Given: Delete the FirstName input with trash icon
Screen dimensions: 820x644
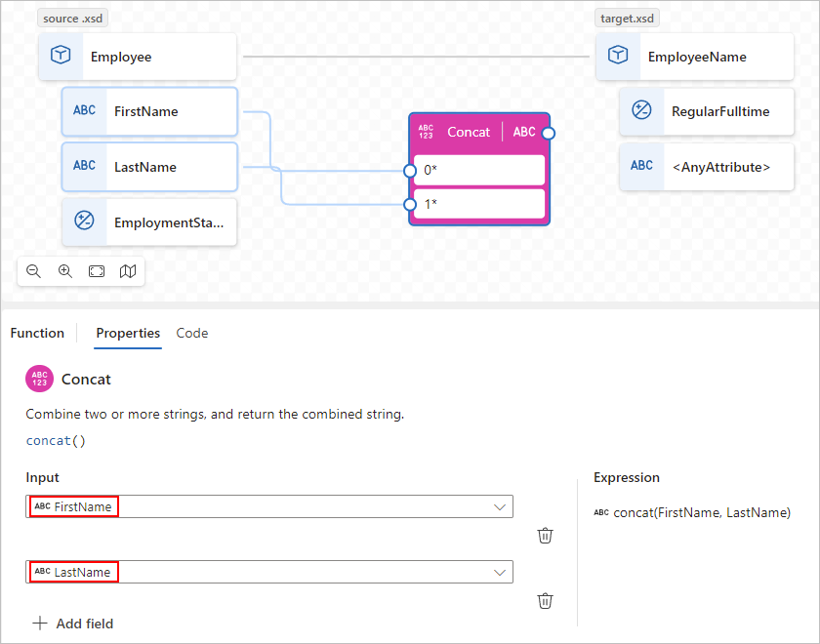Looking at the screenshot, I should 545,536.
